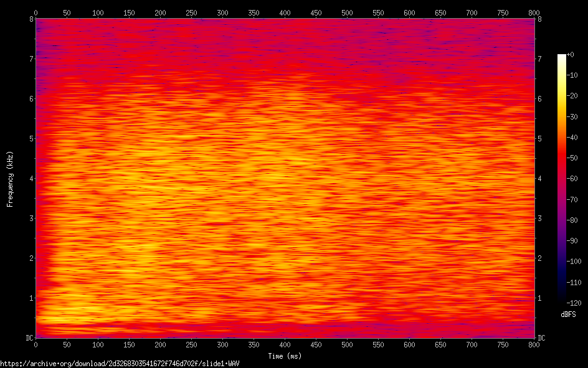The image size is (588, 368).
Task: Click the 4 kHz label on right axis
Action: click(x=539, y=179)
